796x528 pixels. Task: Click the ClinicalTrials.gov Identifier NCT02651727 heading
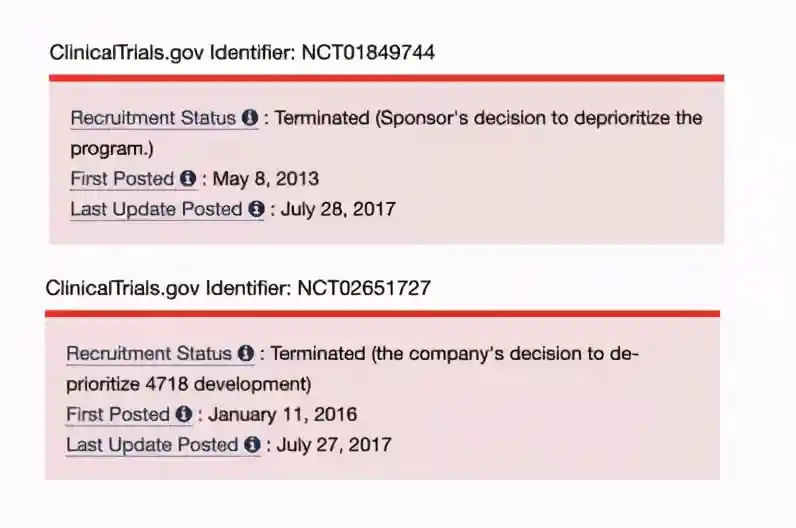tap(238, 289)
